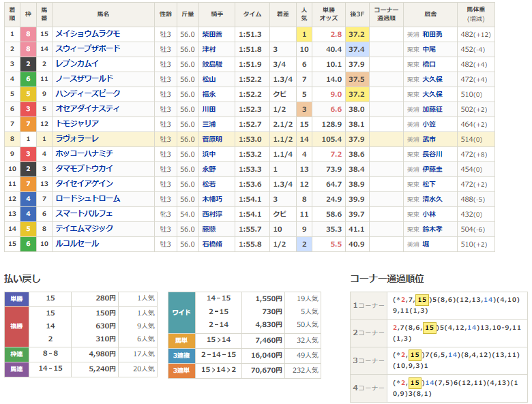Click trainer 堀 in ルコルセール row
Viewport: 532px width, 404px height.
(426, 244)
